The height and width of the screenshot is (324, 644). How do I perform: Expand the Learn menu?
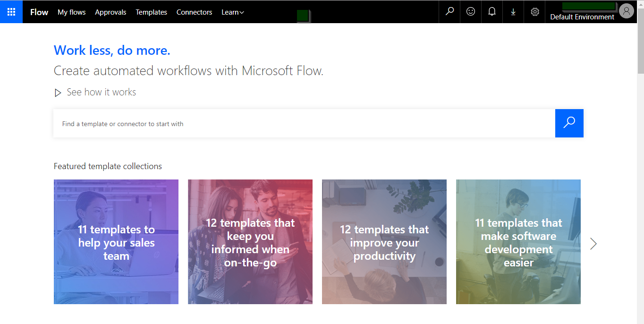coord(233,12)
